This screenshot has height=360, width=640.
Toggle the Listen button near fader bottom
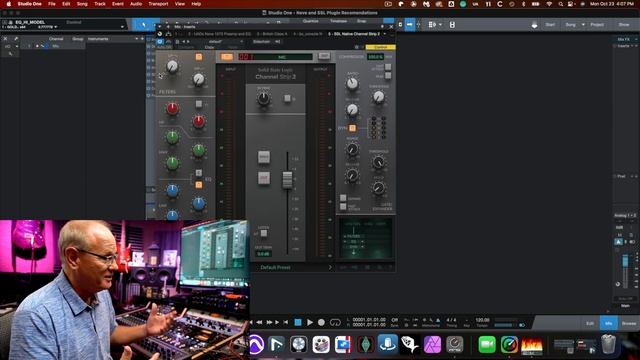coord(264,233)
